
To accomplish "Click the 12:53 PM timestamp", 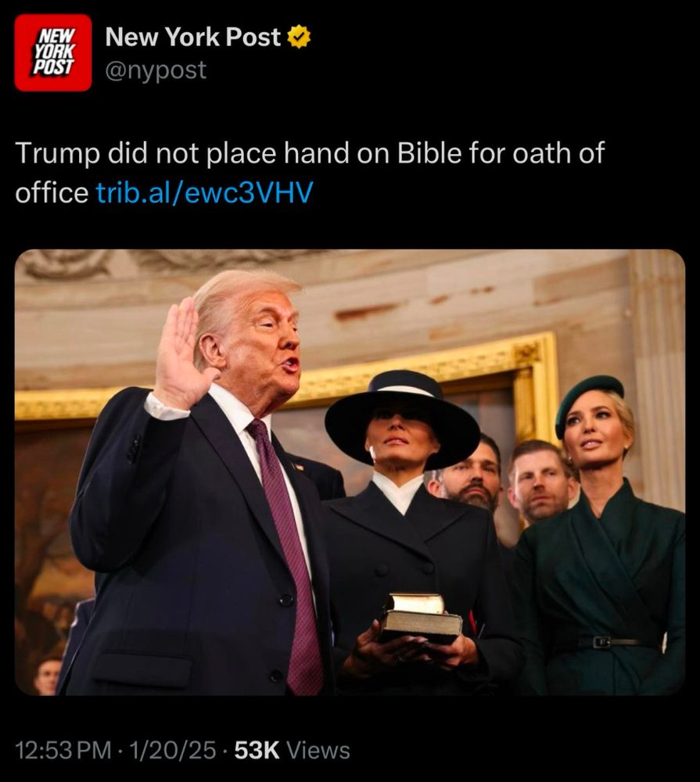I will 63,750.
